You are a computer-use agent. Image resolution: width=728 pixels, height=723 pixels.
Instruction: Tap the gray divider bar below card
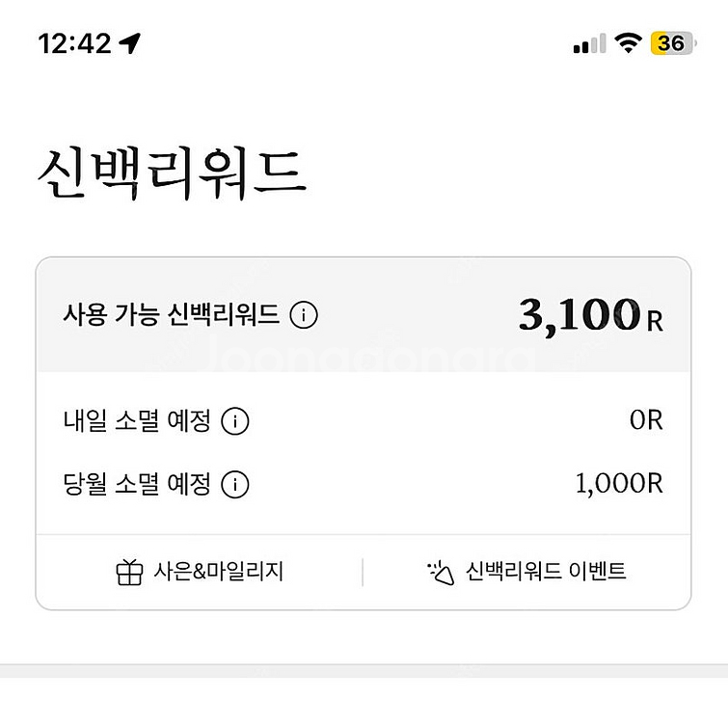click(364, 670)
